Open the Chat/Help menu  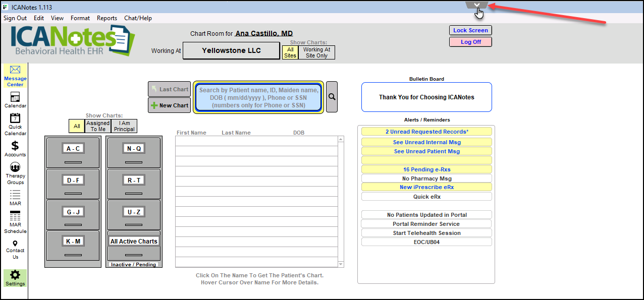pyautogui.click(x=138, y=18)
